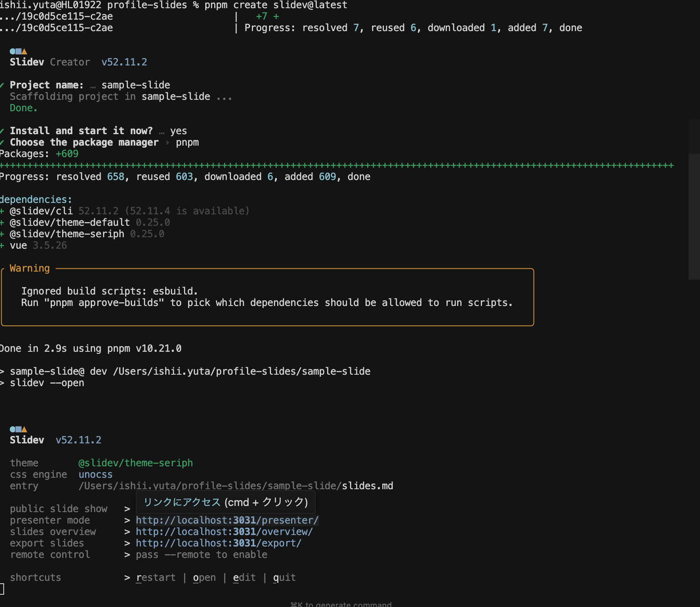Image resolution: width=700 pixels, height=607 pixels.
Task: Open the export slides localhost link
Action: pyautogui.click(x=218, y=543)
